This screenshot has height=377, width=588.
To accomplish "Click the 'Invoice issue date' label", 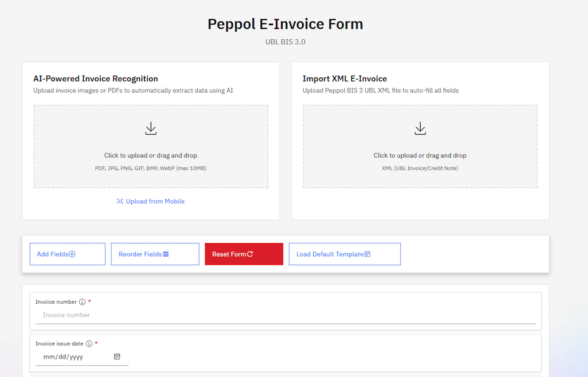I will point(60,344).
